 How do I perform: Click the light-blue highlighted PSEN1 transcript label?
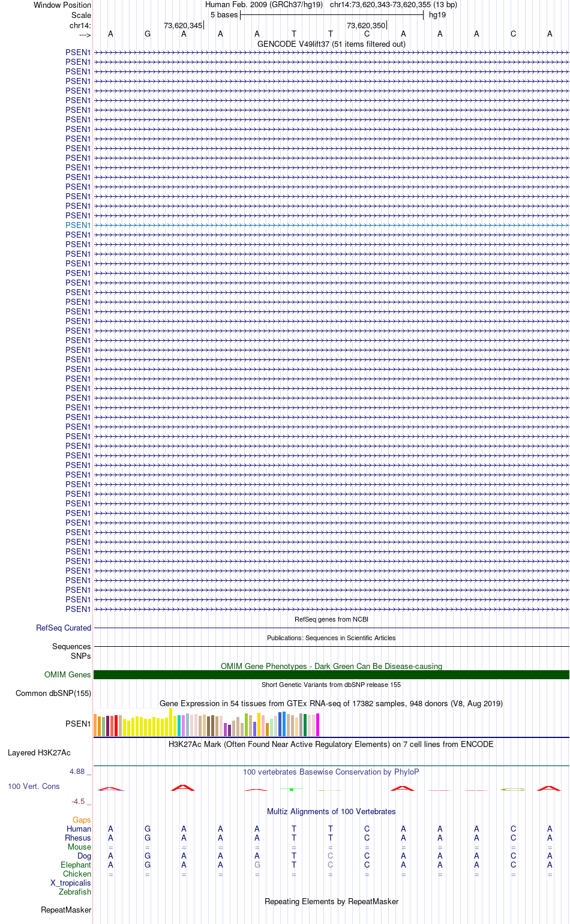coord(78,225)
